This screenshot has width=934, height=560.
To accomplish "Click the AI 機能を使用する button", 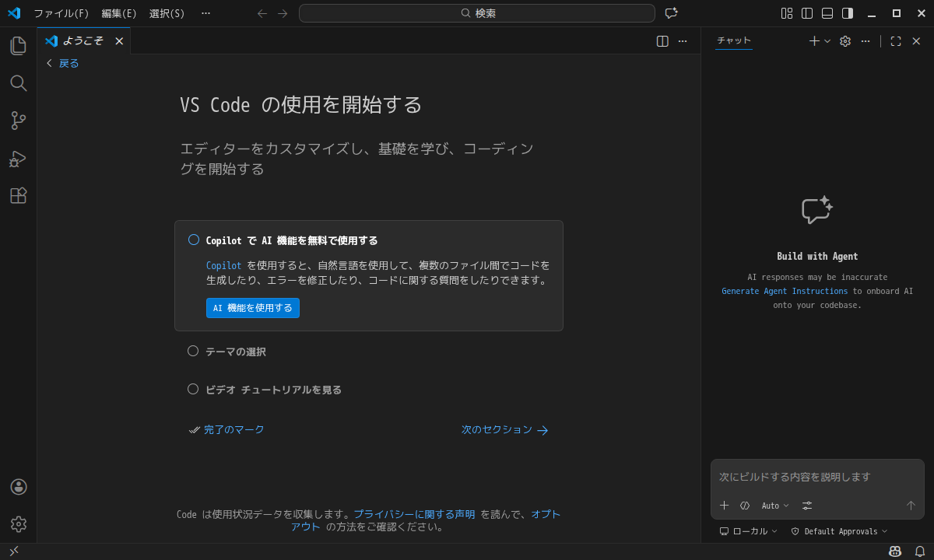I will pyautogui.click(x=253, y=308).
